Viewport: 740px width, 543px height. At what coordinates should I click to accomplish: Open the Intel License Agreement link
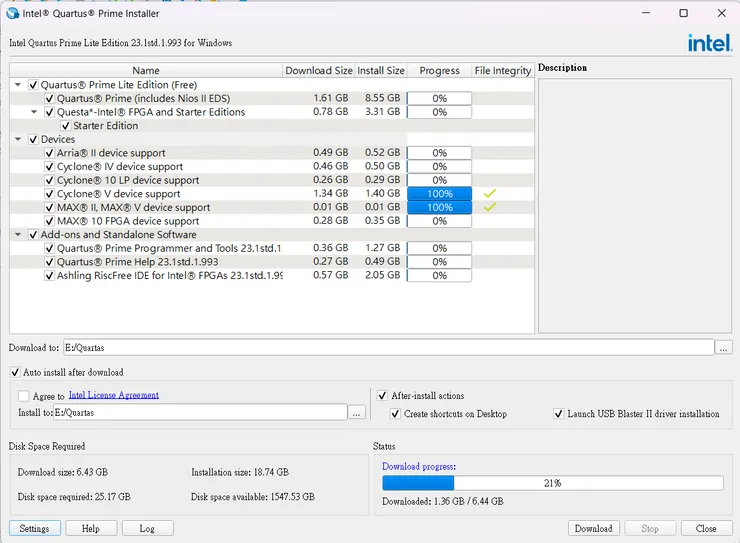coord(114,395)
